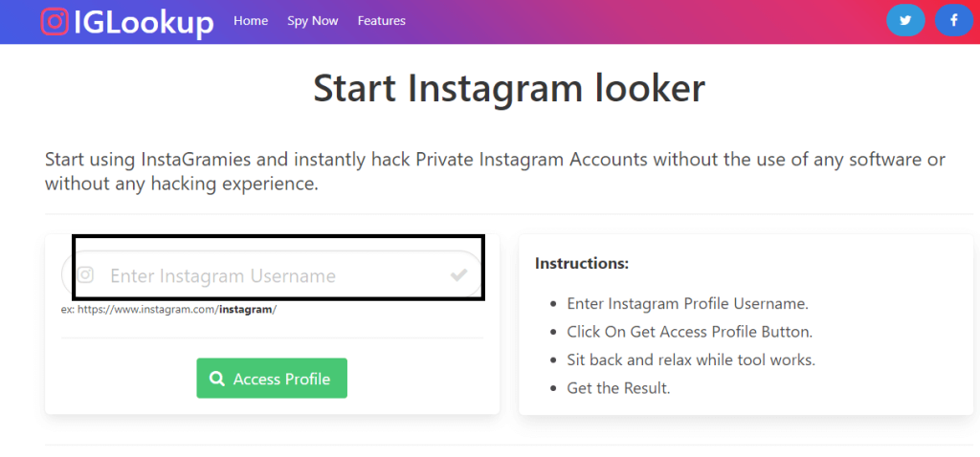Viewport: 980px width, 457px height.
Task: Click the IGLookup brand name
Action: [144, 22]
